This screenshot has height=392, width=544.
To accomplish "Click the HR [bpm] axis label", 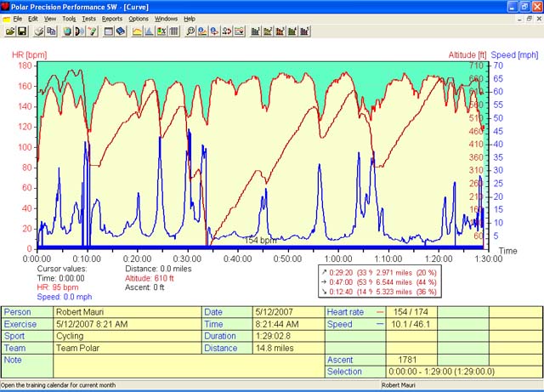I will tap(29, 55).
